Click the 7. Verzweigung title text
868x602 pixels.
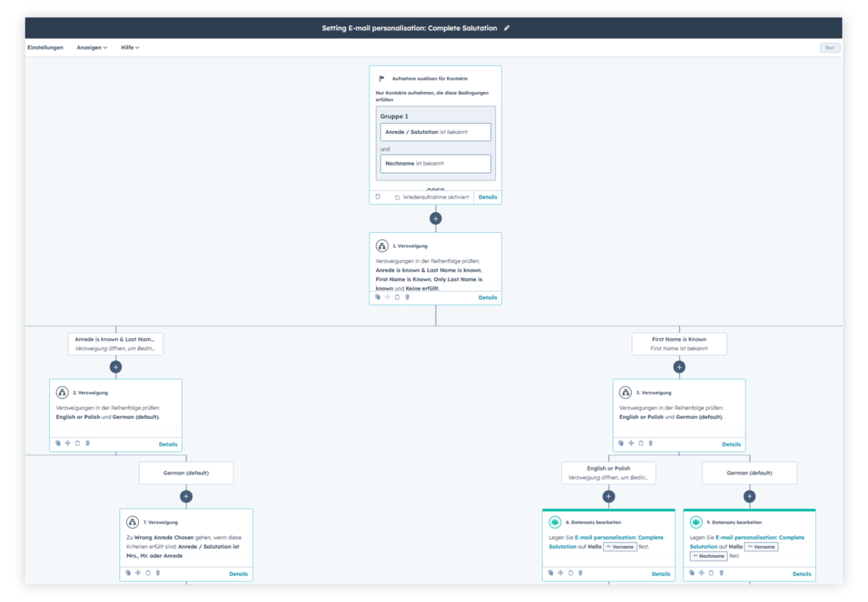pos(161,522)
